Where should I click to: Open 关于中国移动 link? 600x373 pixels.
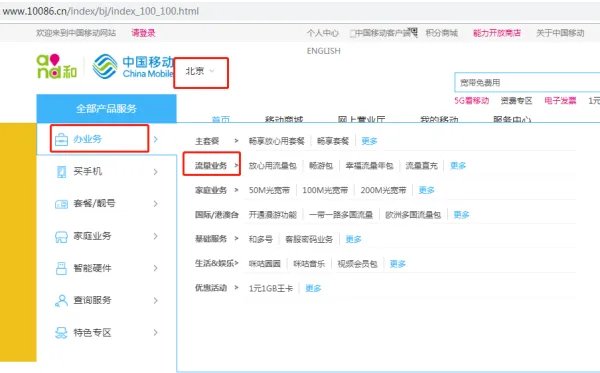click(560, 33)
